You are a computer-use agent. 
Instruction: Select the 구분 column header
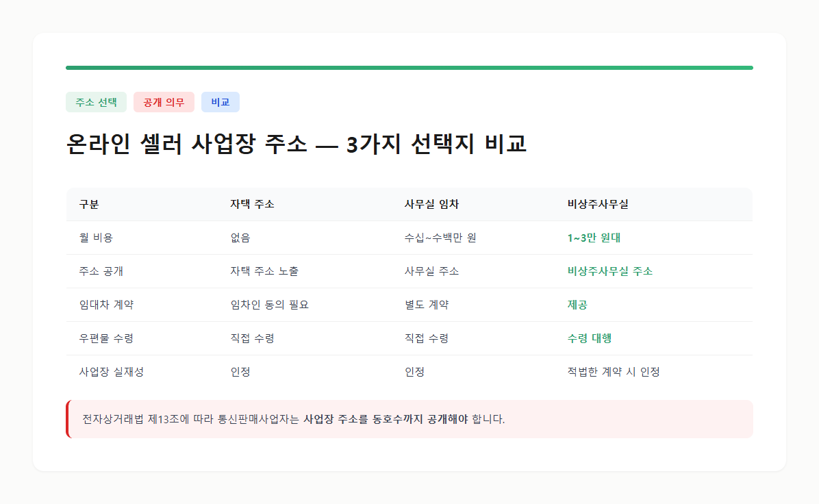click(x=87, y=204)
